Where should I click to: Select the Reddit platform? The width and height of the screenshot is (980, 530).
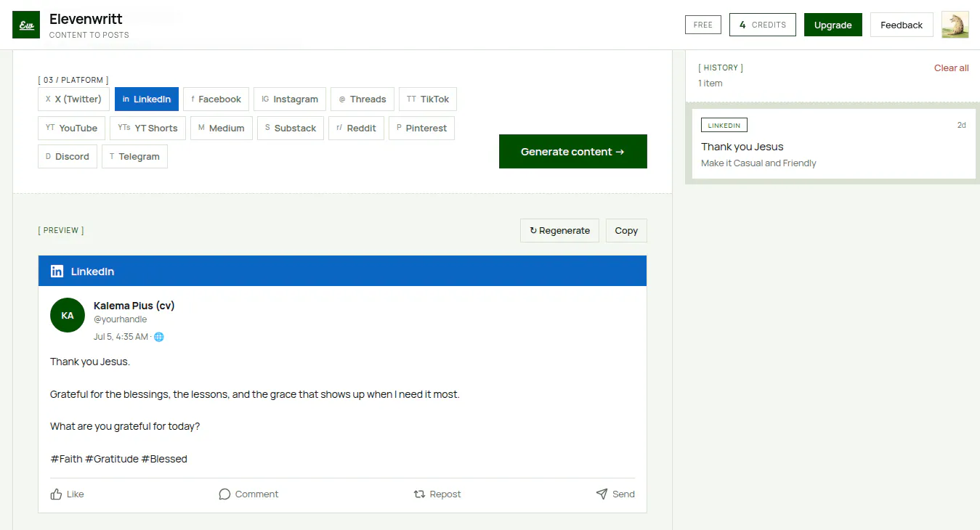(x=356, y=129)
